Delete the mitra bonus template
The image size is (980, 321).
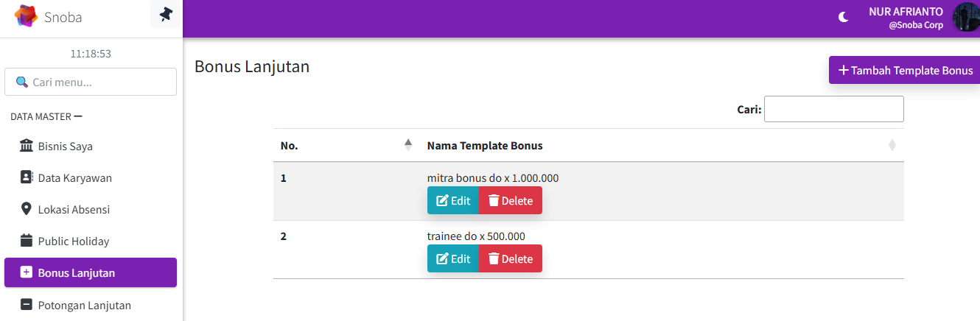(x=510, y=200)
